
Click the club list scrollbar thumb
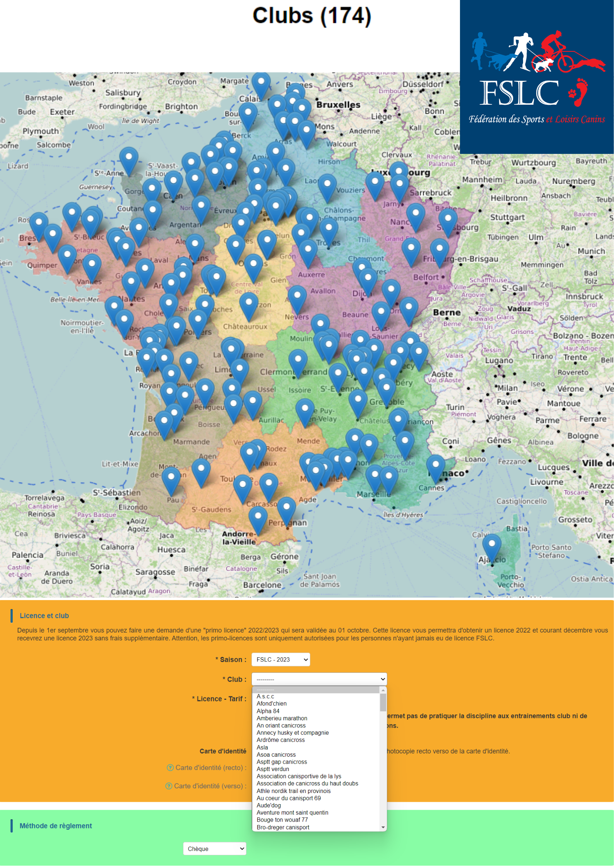coord(383,703)
